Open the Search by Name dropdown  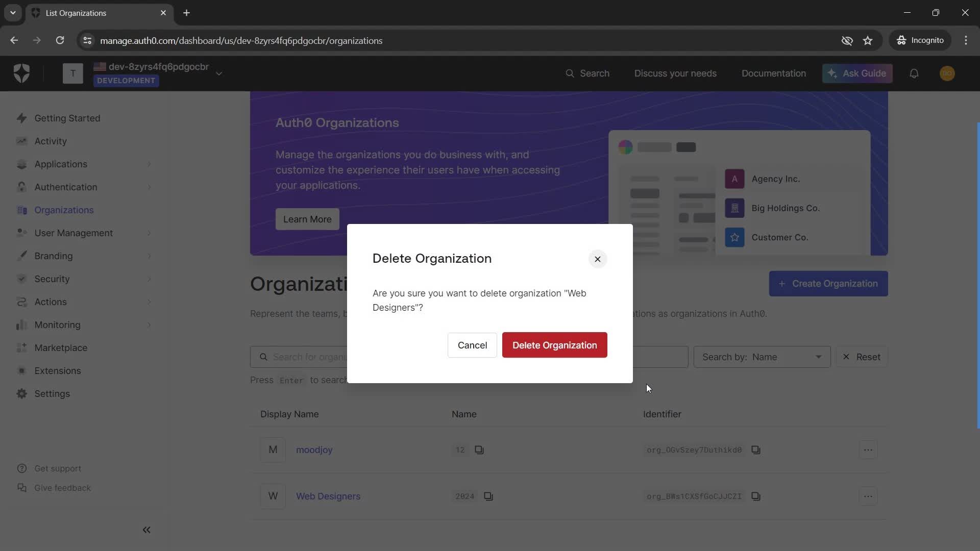coord(762,357)
